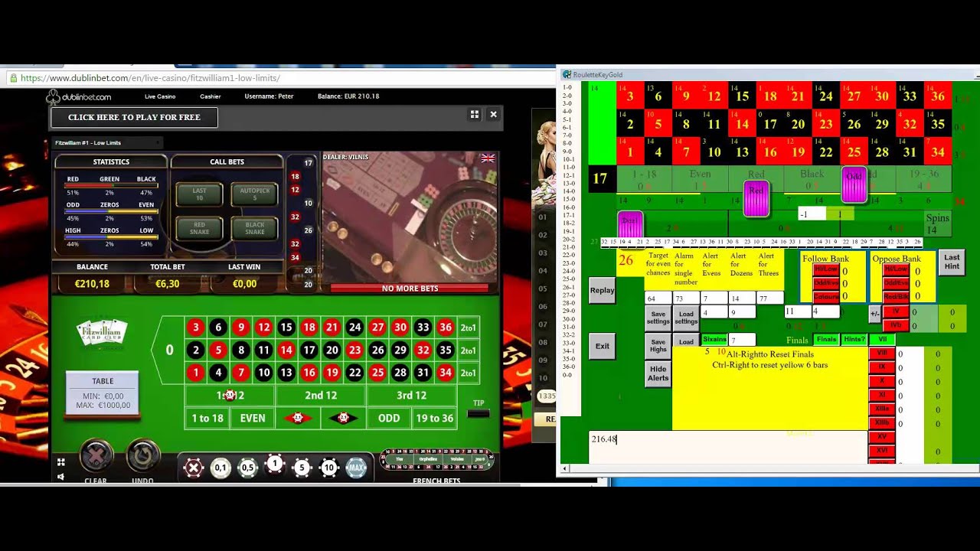Select the 1 value chip
Viewport: 980px width, 551px height.
[275, 464]
